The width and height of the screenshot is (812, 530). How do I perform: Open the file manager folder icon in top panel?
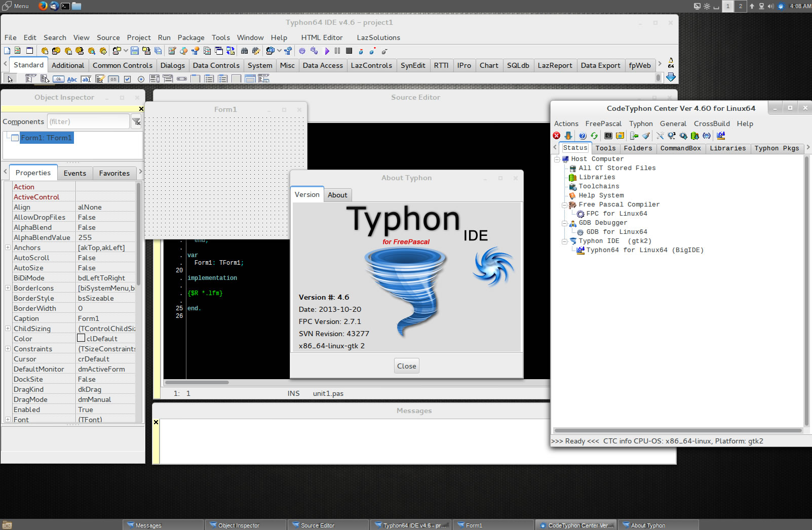point(76,6)
